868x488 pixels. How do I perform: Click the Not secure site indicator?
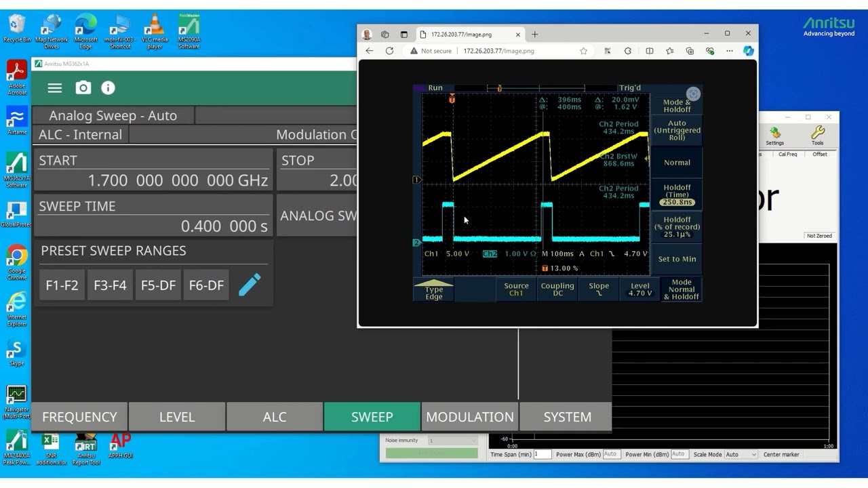coord(431,51)
